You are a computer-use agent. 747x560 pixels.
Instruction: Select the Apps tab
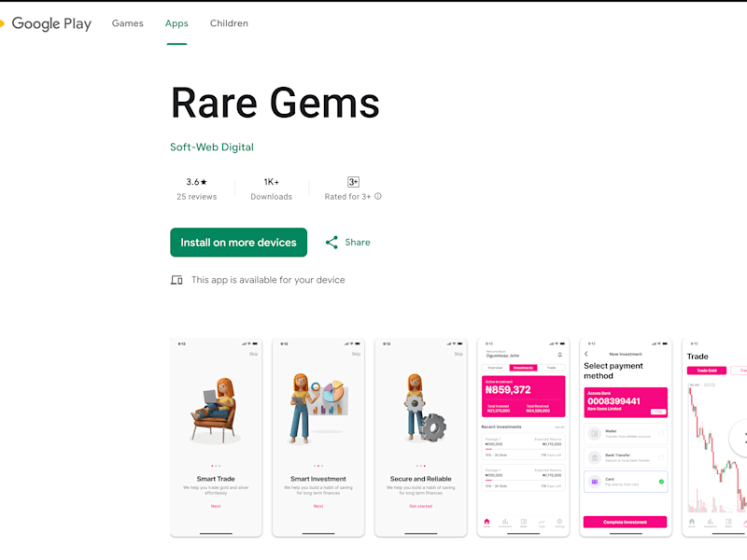pos(176,23)
